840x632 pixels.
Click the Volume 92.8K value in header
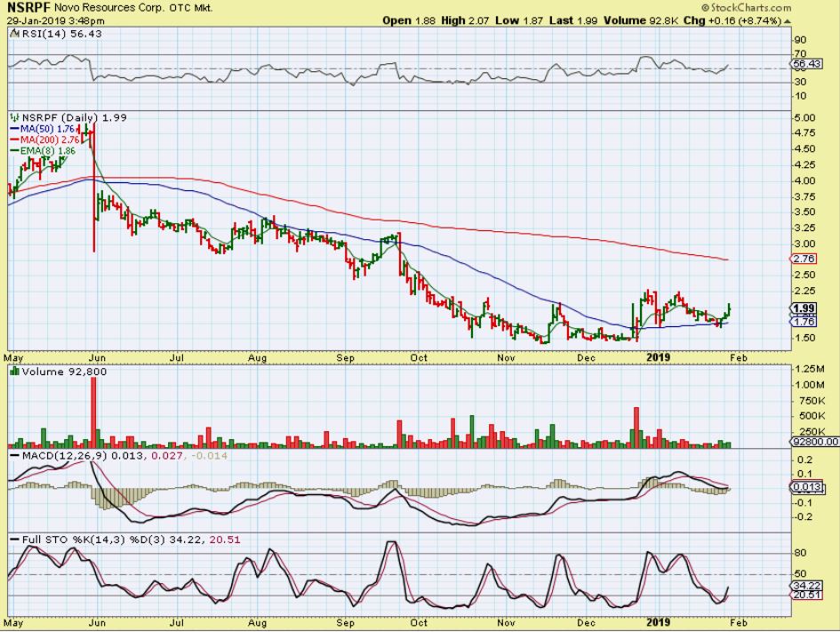[642, 20]
